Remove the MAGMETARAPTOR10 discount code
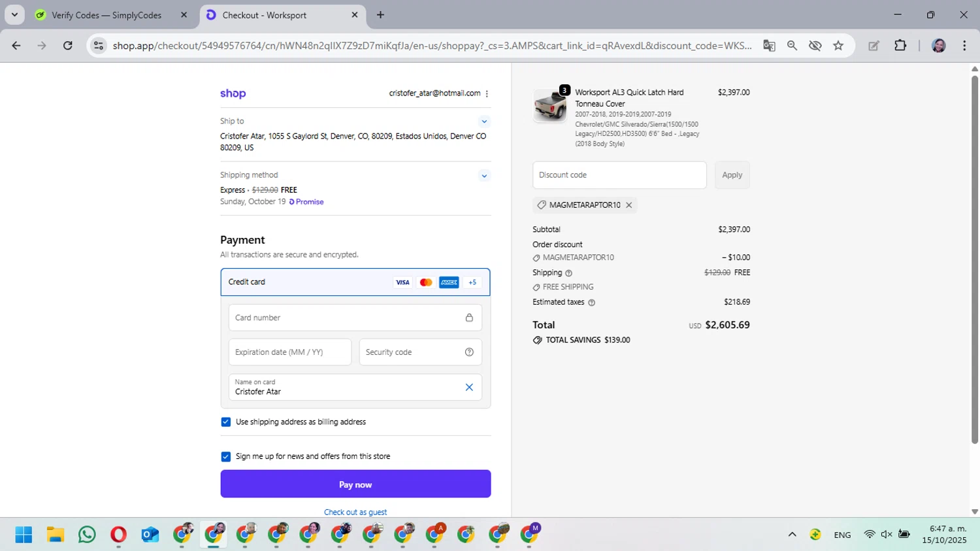980x551 pixels. click(629, 205)
